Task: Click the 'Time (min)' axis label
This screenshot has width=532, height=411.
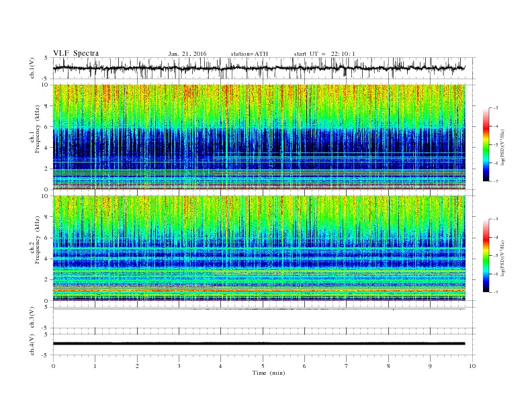Action: click(x=269, y=373)
